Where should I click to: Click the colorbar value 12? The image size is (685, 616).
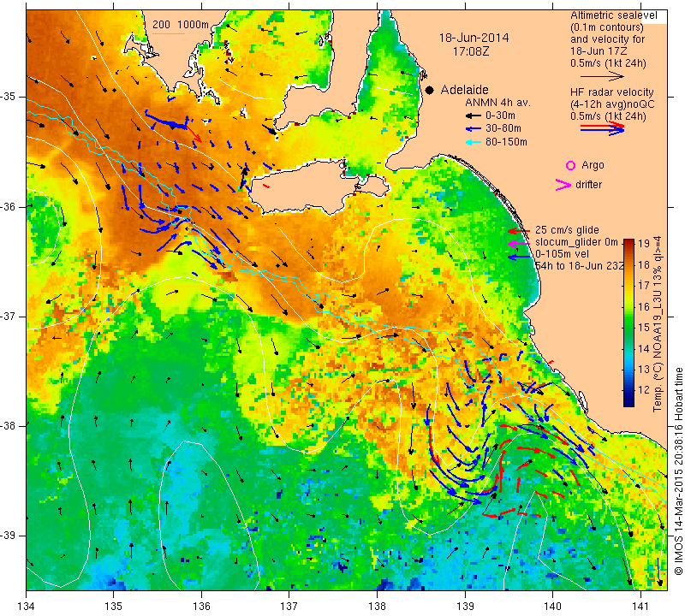point(645,389)
